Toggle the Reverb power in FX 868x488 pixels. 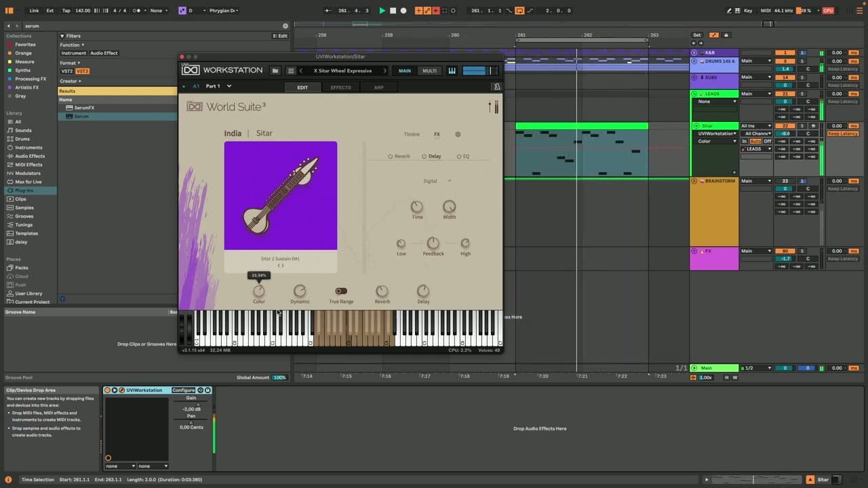point(391,157)
